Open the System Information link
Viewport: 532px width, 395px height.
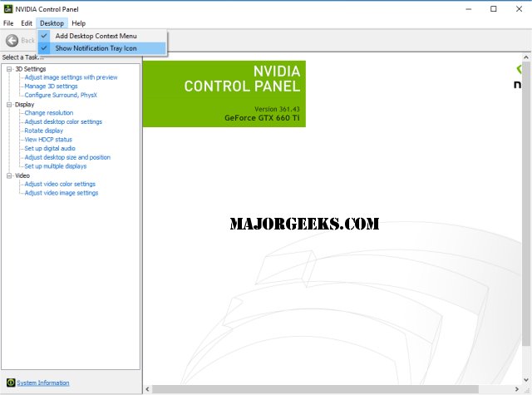point(43,383)
